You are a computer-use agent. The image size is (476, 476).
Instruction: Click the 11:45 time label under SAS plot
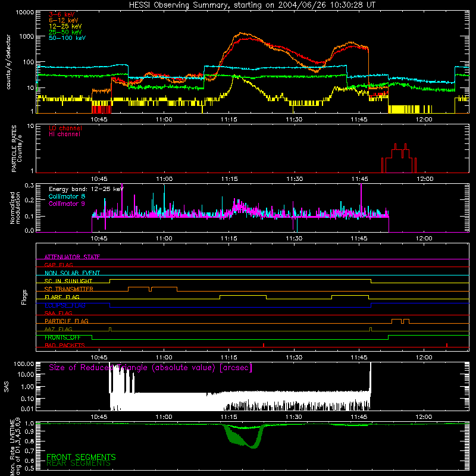[x=359, y=417]
